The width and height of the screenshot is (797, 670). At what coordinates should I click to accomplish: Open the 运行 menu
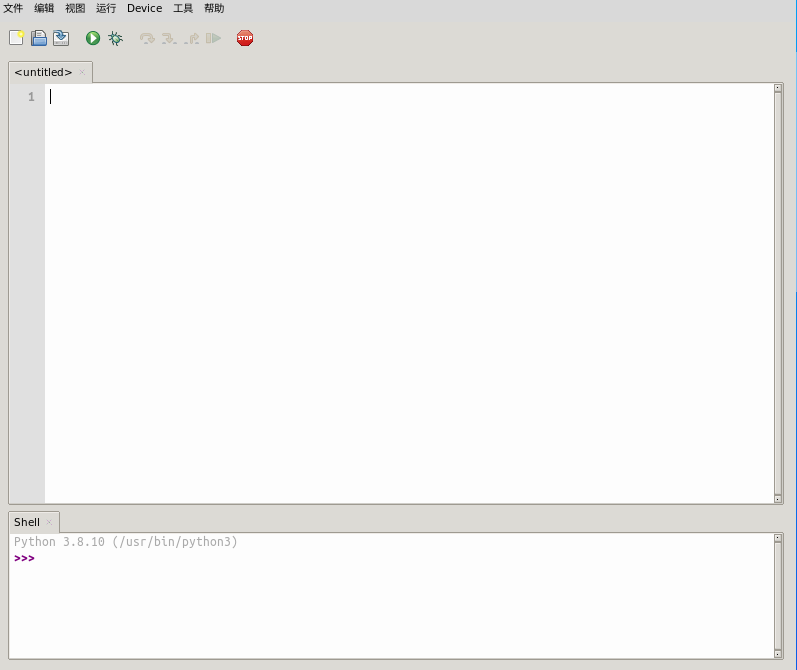coord(106,8)
